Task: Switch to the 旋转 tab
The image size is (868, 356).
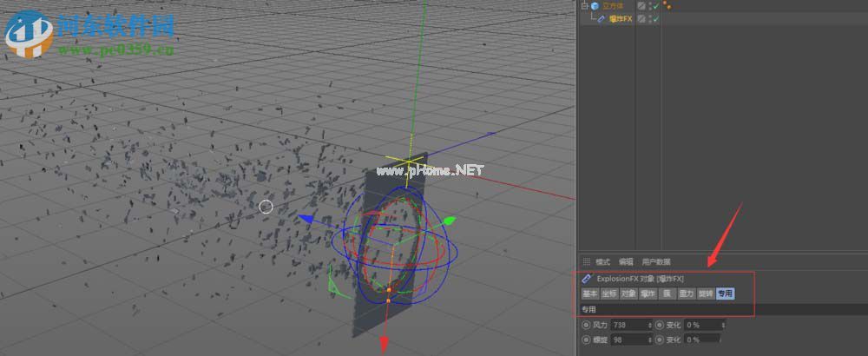Action: [x=706, y=293]
